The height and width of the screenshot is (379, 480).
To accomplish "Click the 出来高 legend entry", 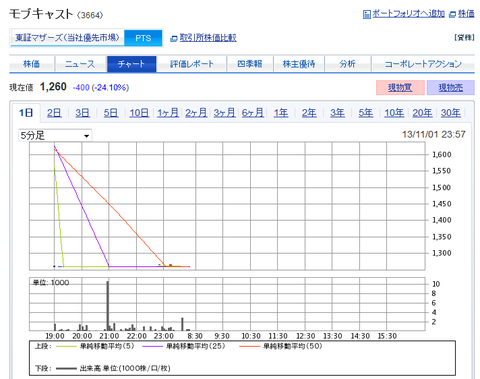I will (113, 368).
